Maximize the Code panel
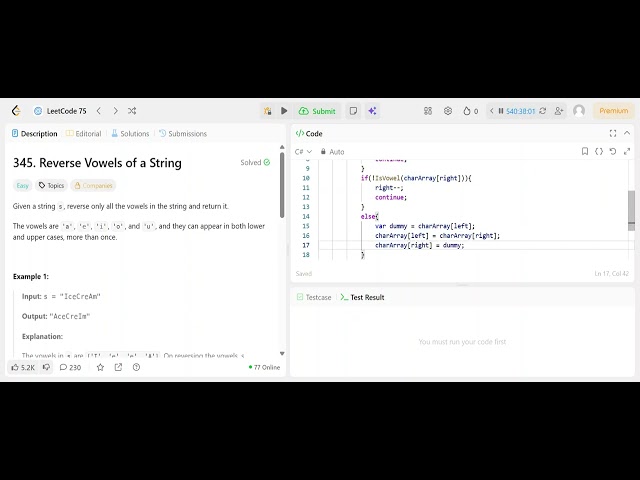Image resolution: width=640 pixels, height=480 pixels. tap(613, 133)
